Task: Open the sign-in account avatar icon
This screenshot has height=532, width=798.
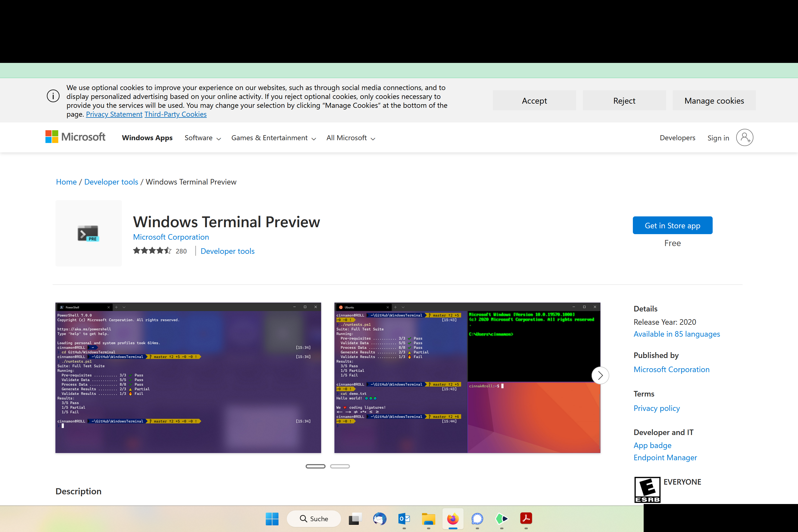Action: coord(745,137)
